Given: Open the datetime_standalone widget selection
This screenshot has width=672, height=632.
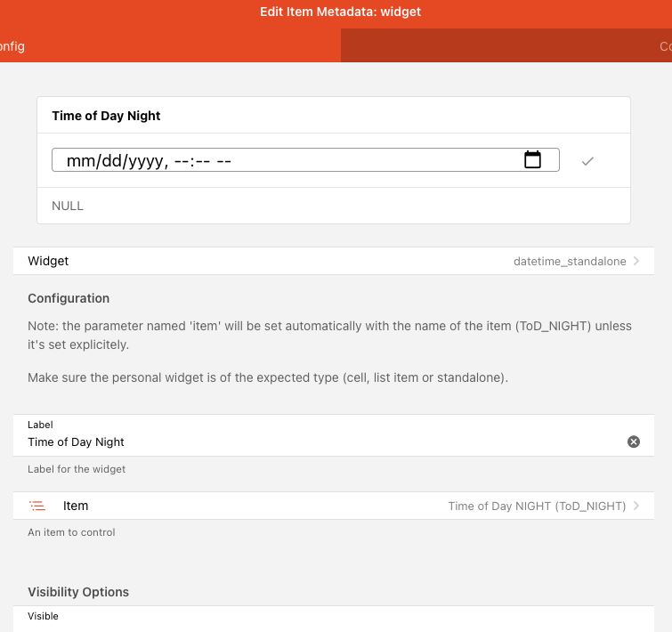Looking at the screenshot, I should click(570, 262).
